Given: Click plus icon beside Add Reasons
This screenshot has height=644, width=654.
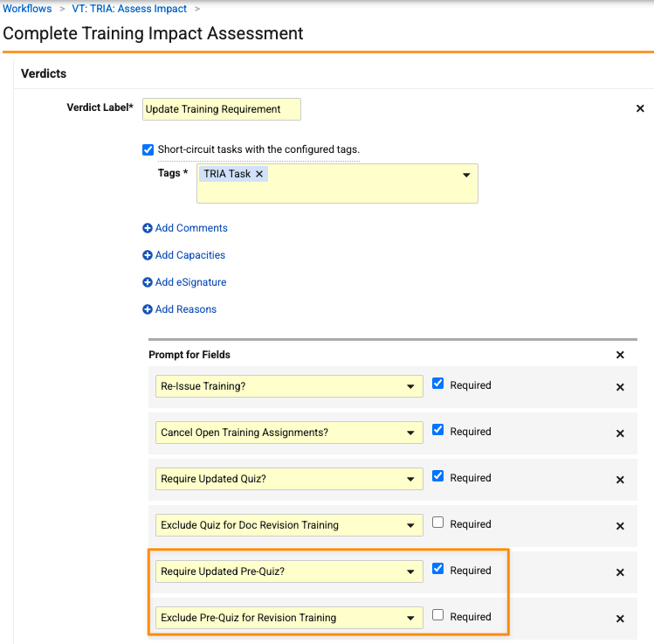Looking at the screenshot, I should (x=148, y=309).
